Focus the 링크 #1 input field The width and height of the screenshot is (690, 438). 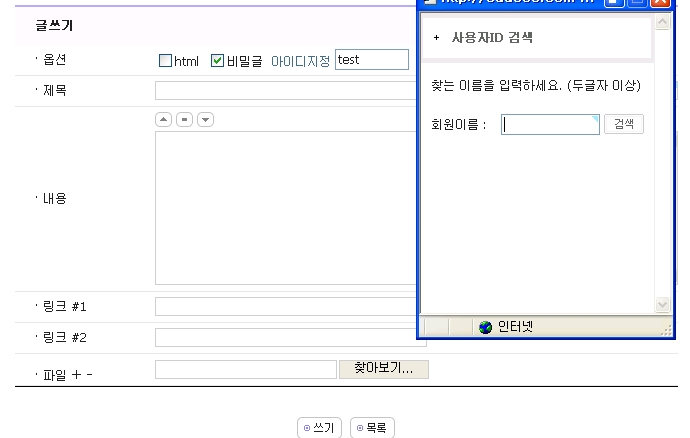click(x=285, y=306)
